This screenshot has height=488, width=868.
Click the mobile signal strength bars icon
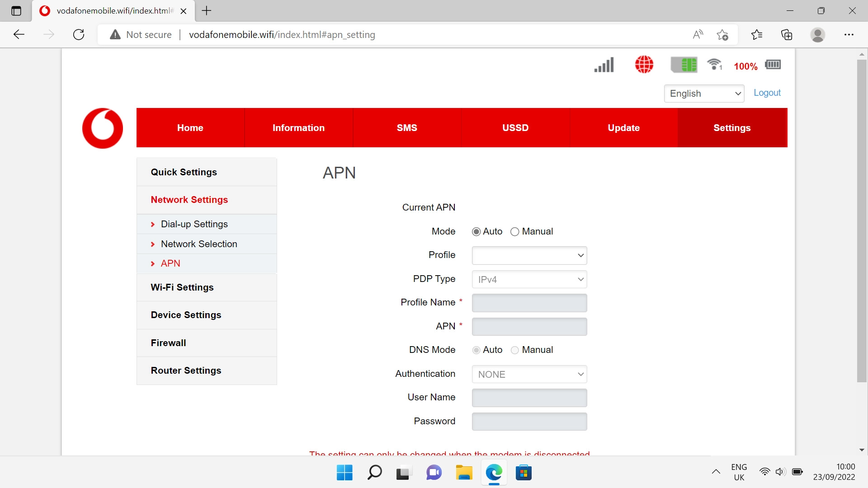click(604, 65)
